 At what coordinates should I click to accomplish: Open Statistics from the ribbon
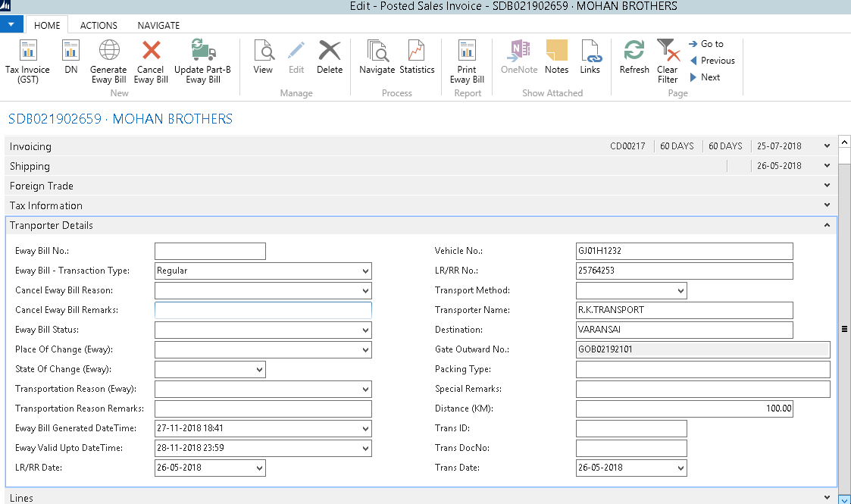pyautogui.click(x=417, y=52)
